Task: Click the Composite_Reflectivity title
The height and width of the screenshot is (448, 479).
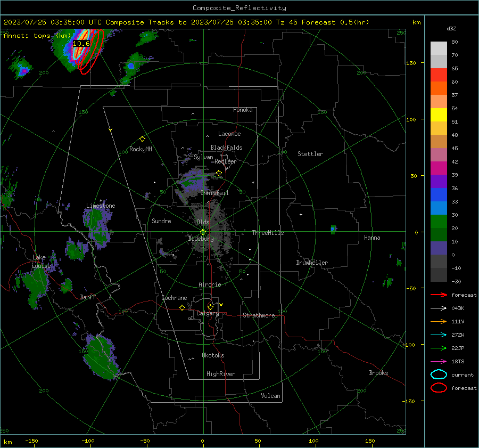Action: pyautogui.click(x=240, y=8)
